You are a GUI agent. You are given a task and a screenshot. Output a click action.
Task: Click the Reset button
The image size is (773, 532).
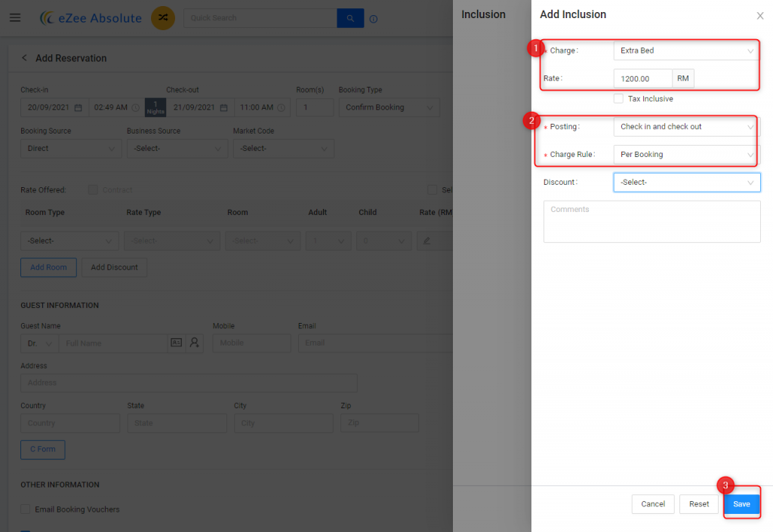coord(698,504)
